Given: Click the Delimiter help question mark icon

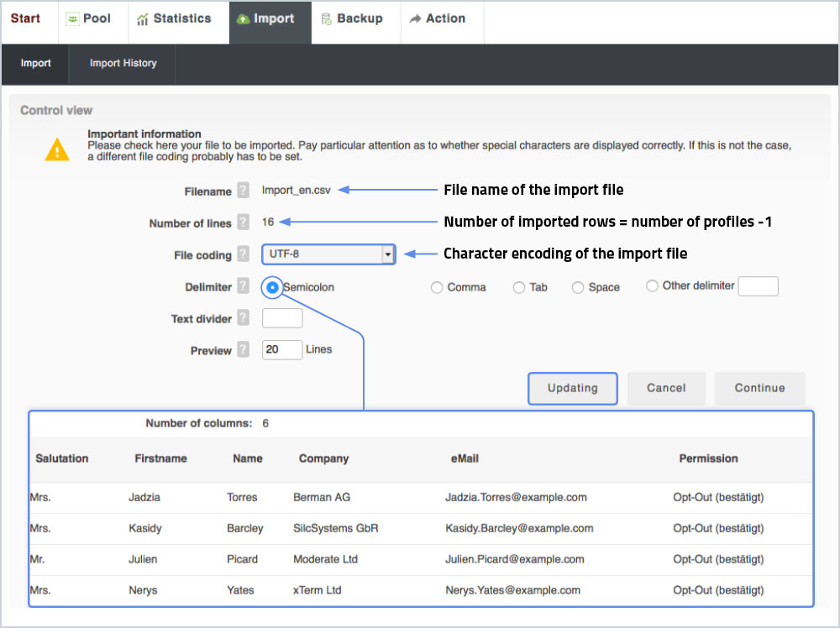Looking at the screenshot, I should click(244, 286).
